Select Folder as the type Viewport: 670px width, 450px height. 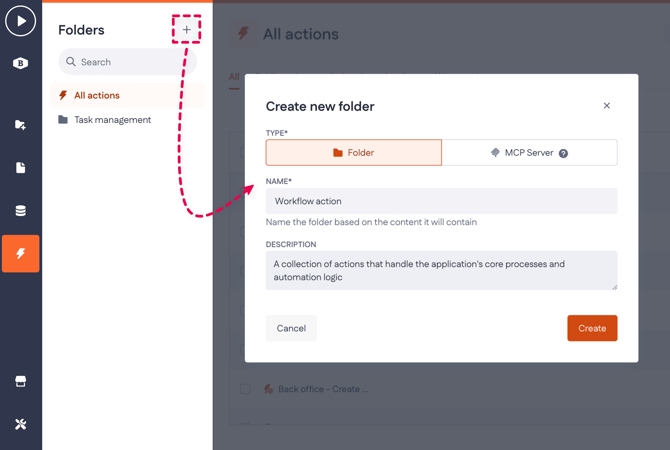[353, 153]
